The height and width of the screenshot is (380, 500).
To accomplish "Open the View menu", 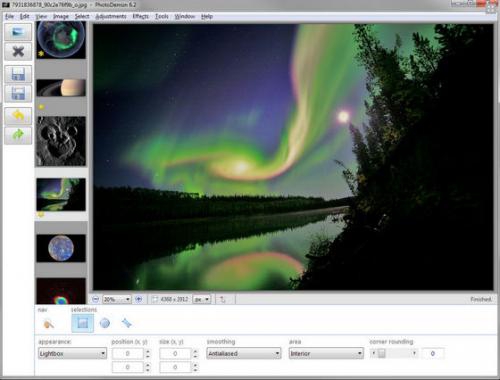I will [41, 16].
